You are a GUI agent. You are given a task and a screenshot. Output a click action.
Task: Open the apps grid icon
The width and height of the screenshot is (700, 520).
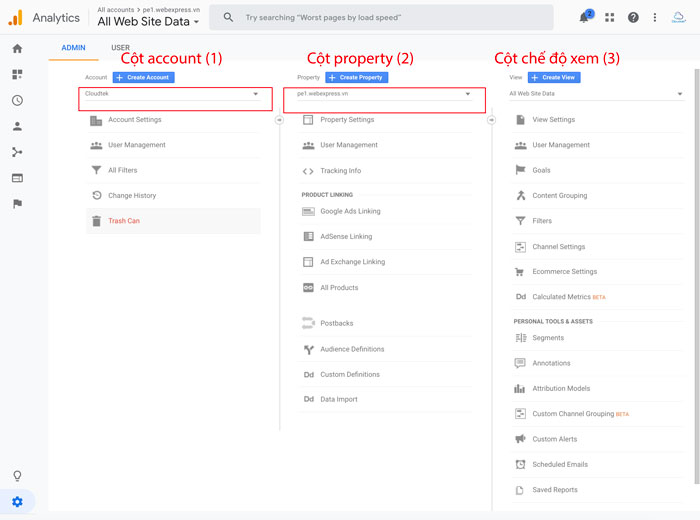(x=610, y=17)
